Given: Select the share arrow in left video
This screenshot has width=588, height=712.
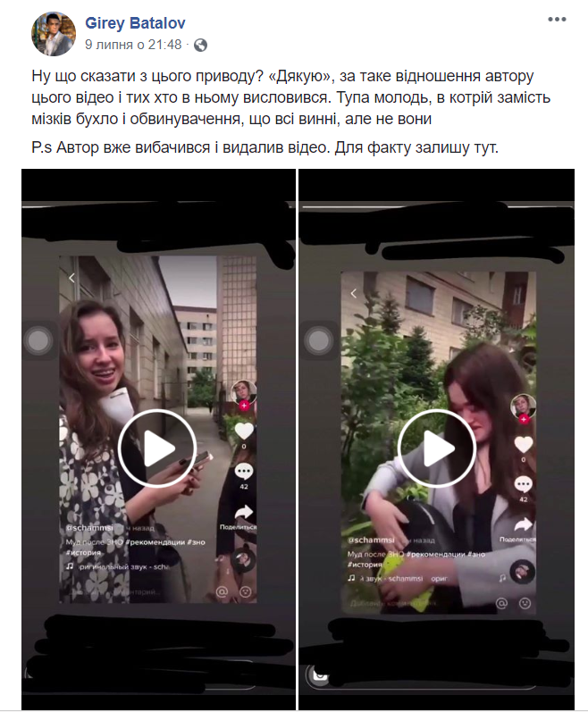Looking at the screenshot, I should (x=244, y=513).
